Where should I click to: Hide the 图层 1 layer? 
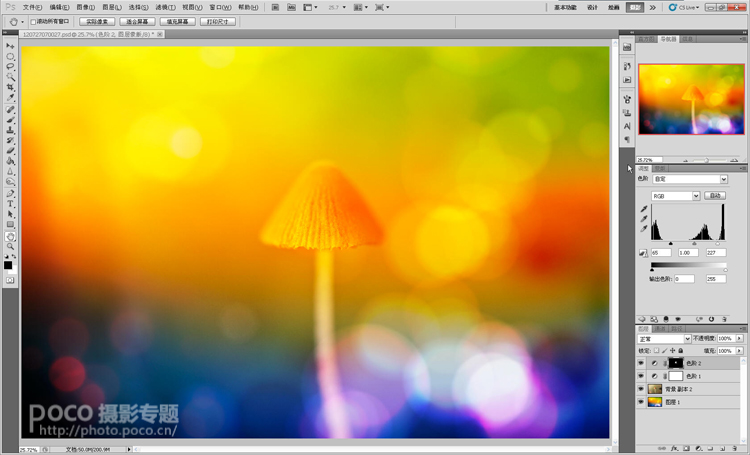641,402
